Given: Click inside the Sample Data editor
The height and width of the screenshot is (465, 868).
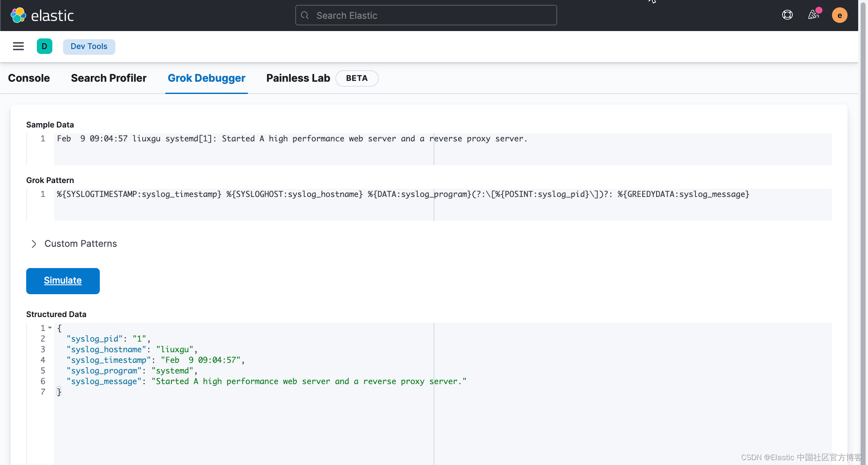Looking at the screenshot, I should tap(442, 149).
